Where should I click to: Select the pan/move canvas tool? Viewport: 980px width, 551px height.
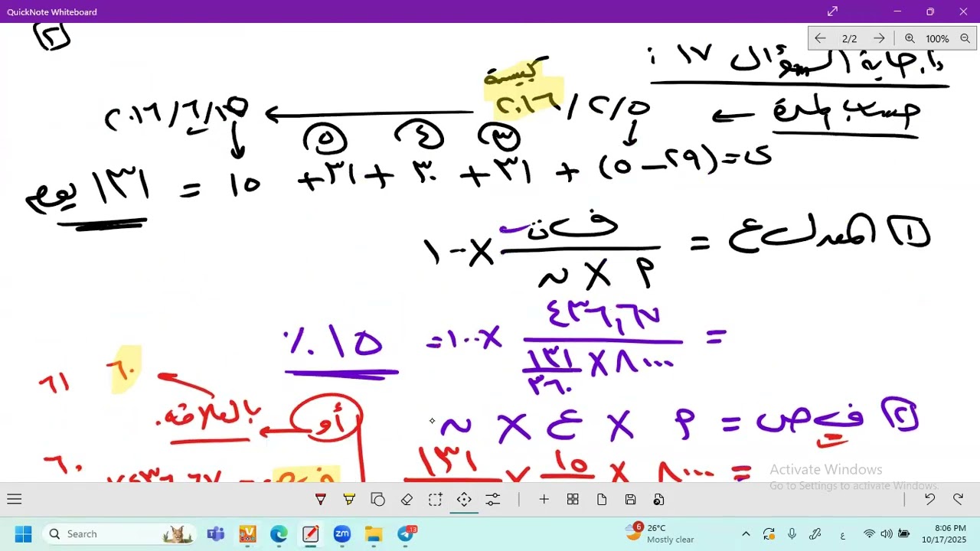pos(464,500)
